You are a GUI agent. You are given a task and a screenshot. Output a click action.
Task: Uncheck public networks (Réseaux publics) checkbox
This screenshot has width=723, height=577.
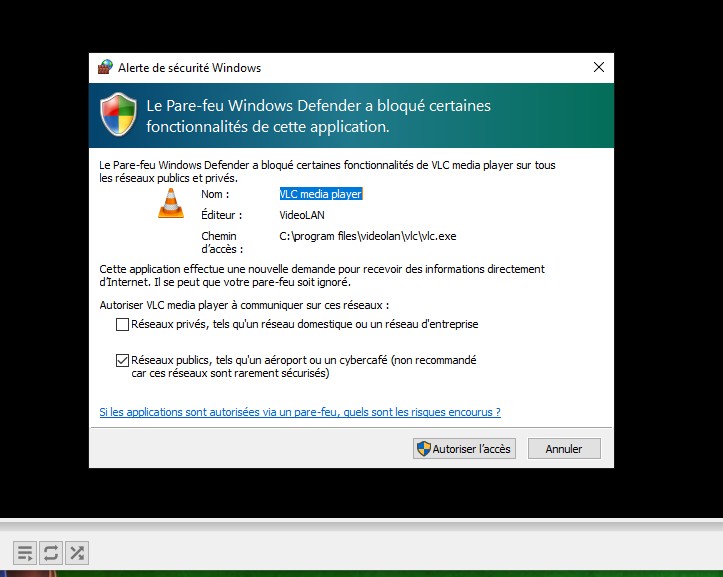122,360
